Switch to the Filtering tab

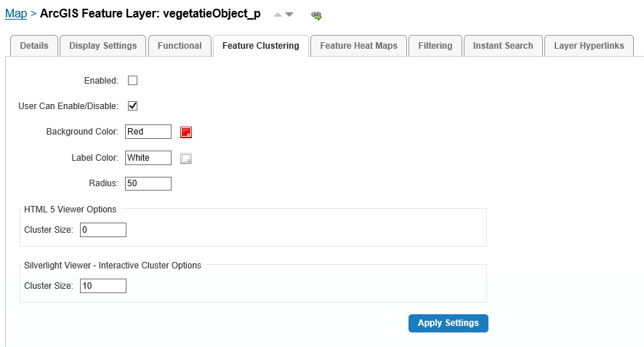[x=435, y=46]
